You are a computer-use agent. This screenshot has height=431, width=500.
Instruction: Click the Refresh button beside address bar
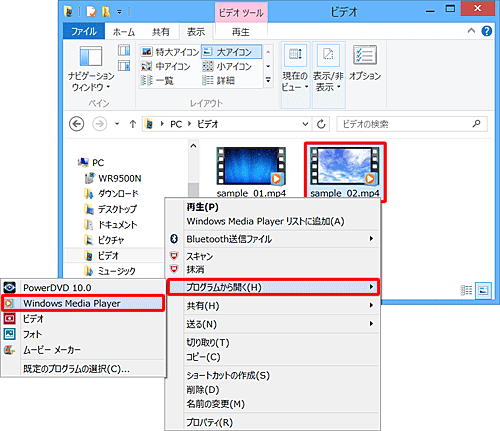pos(321,124)
